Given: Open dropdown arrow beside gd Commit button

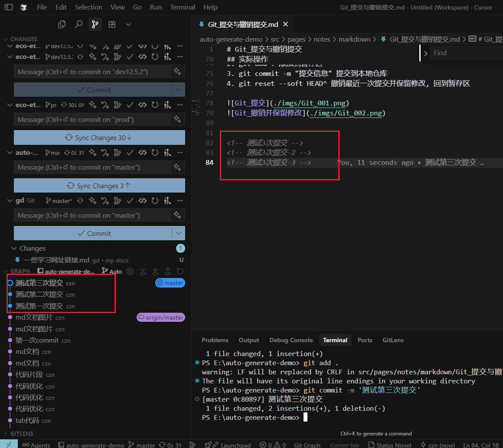Looking at the screenshot, I should point(179,233).
